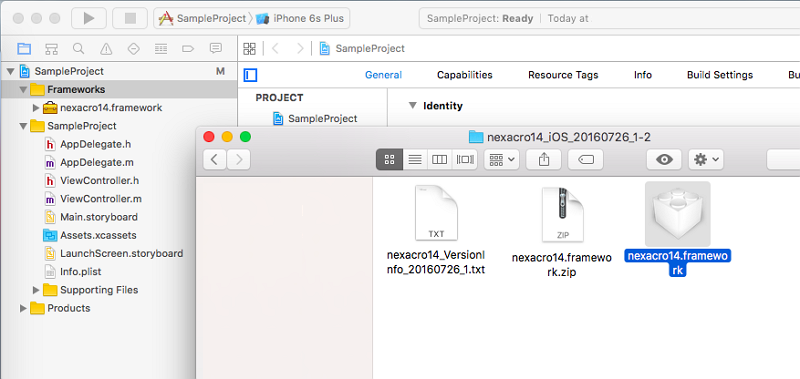Switch Finder to list view
The height and width of the screenshot is (379, 800).
415,160
